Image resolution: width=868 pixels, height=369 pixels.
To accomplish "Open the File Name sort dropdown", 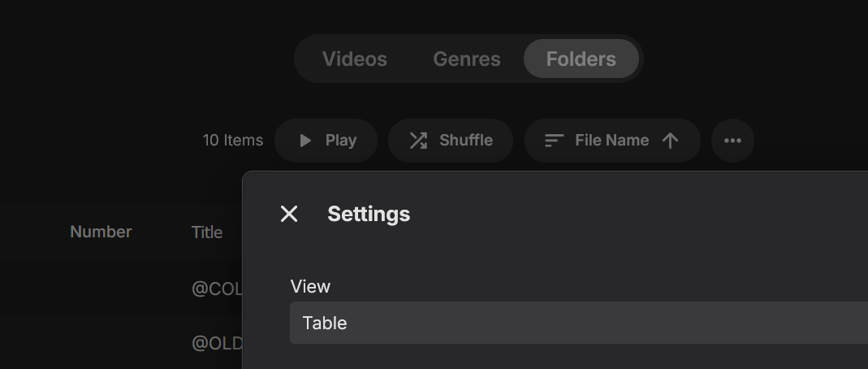I will tap(611, 141).
